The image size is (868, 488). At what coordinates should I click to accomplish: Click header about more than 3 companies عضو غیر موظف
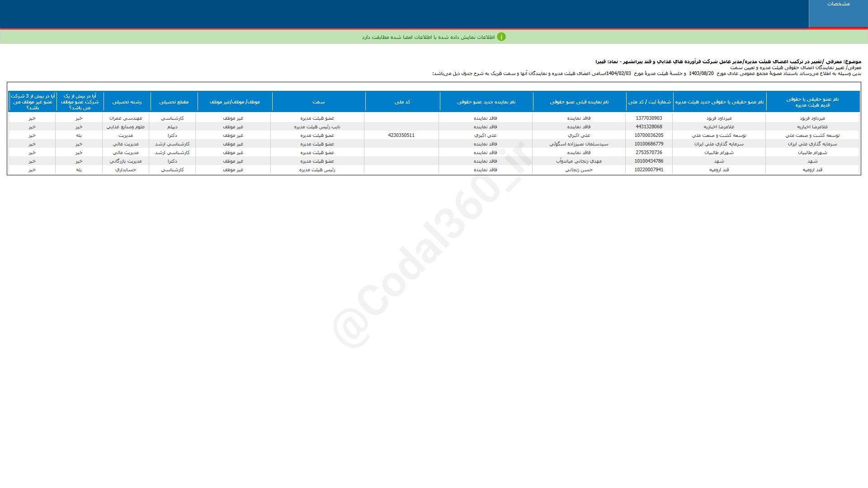coord(32,102)
